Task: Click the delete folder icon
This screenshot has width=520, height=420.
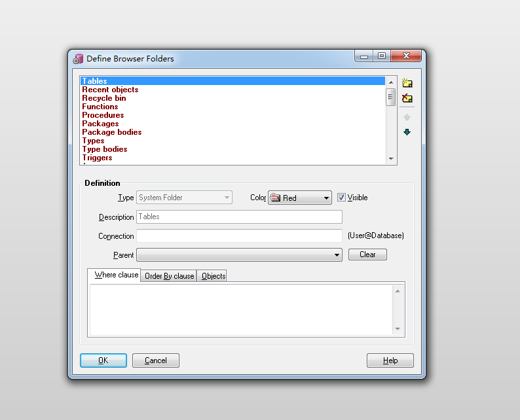Action: tap(407, 98)
